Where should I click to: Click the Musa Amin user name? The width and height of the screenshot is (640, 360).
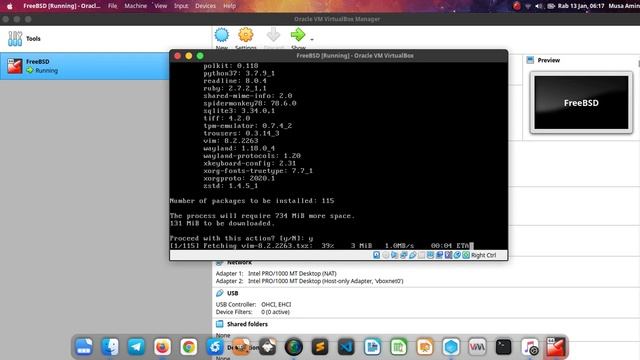click(624, 6)
